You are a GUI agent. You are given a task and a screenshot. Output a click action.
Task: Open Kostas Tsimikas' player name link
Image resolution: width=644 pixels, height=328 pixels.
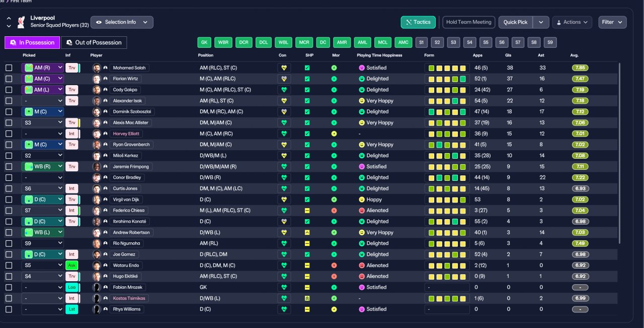129,298
